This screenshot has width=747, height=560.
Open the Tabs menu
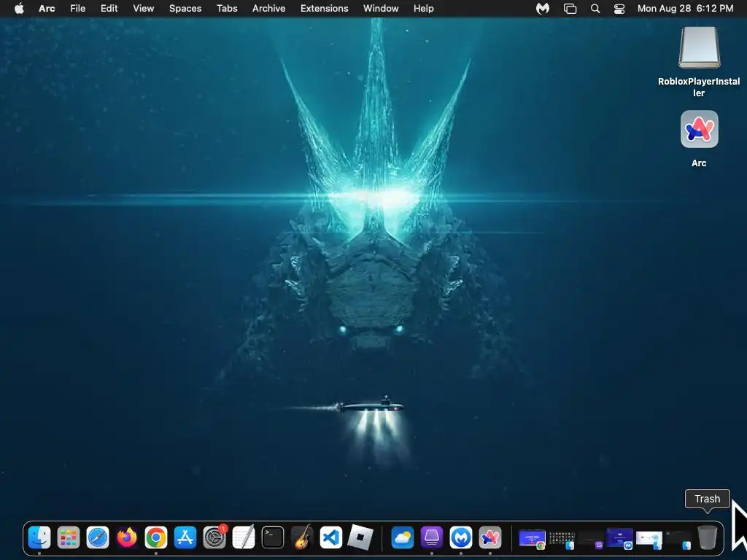coord(228,8)
